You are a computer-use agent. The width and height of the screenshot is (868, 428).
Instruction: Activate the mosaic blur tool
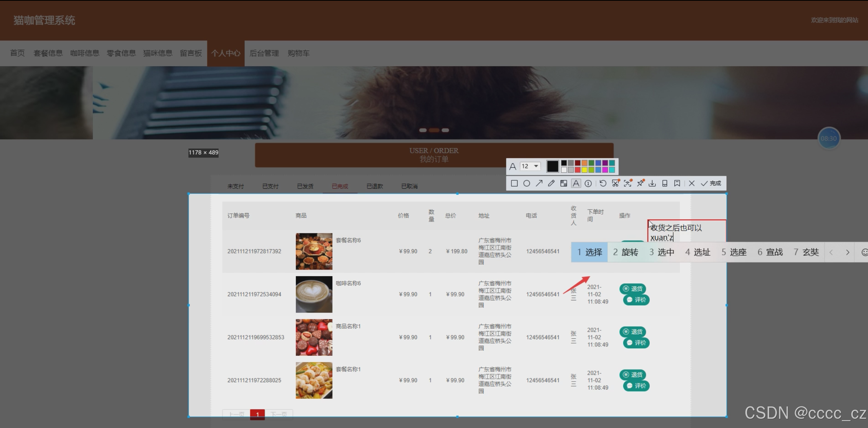[564, 183]
